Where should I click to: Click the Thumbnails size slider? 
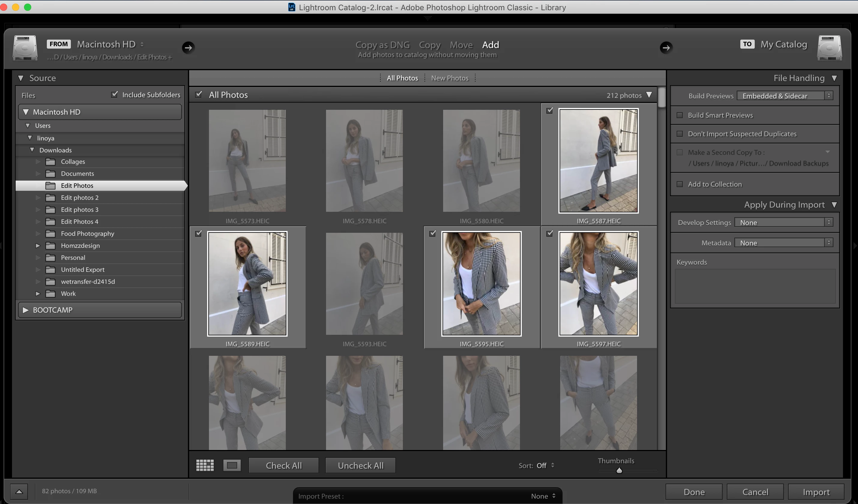619,471
